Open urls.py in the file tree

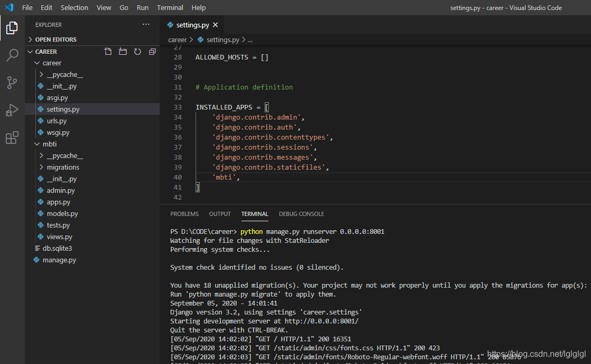point(56,121)
